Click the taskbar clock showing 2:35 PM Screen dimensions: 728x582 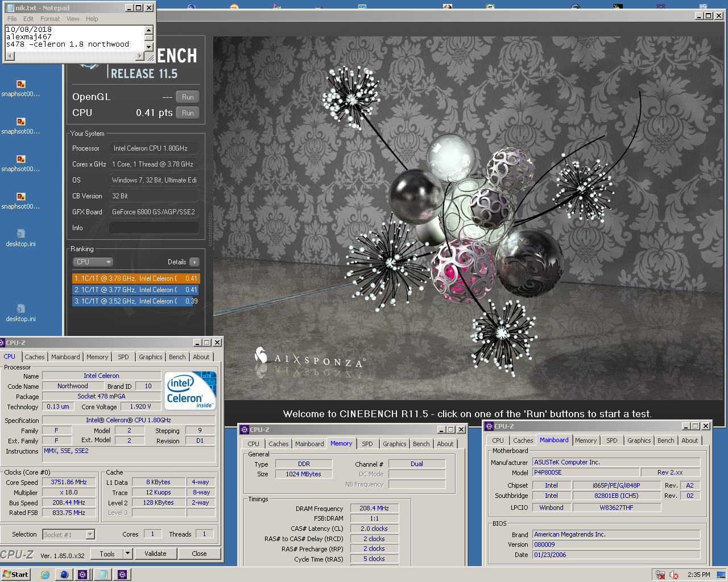698,575
